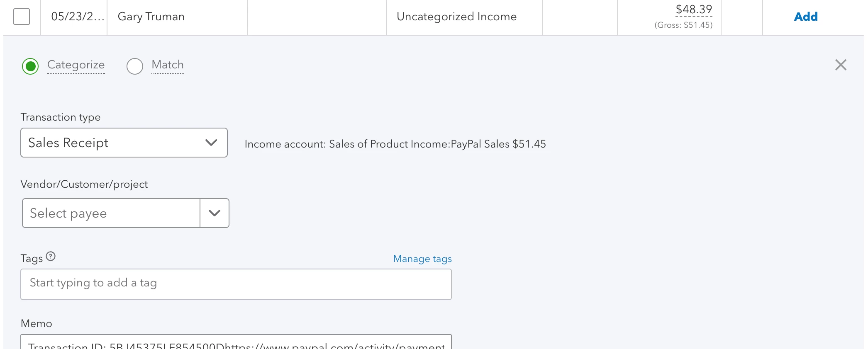Focus the Tags input field
Image resolution: width=868 pixels, height=349 pixels.
click(236, 284)
